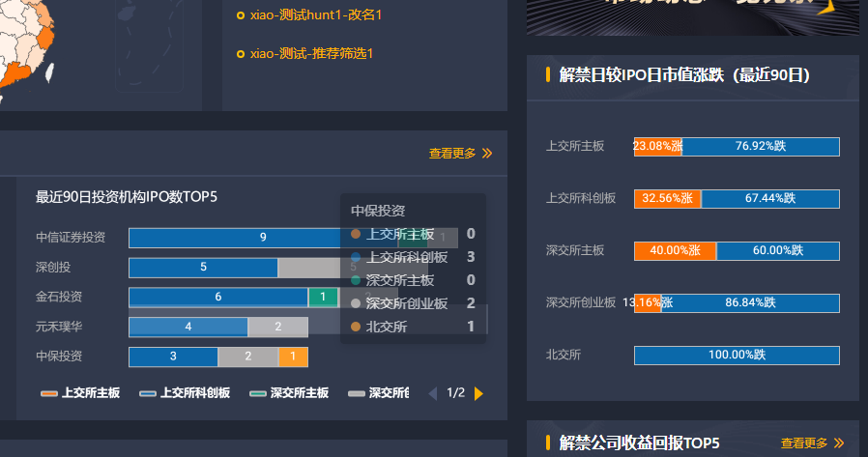Viewport: 868px width, 457px height.
Task: Click the 13.16%涨 bar for 深交所创业板
Action: [x=648, y=303]
